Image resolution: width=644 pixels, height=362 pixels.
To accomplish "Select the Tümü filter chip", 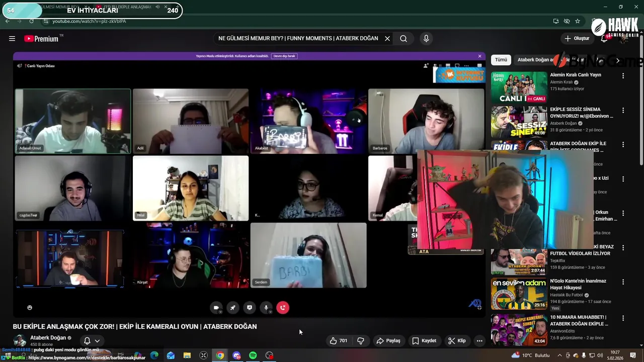I will pyautogui.click(x=501, y=60).
